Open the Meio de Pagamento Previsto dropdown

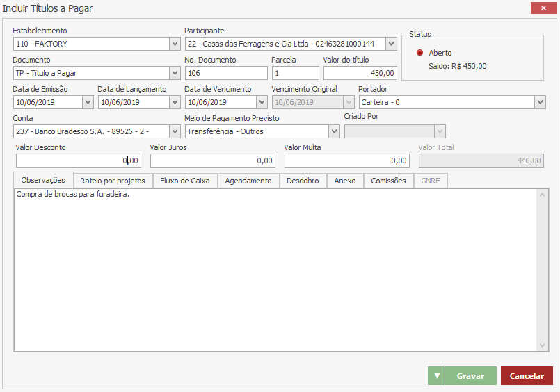[333, 131]
